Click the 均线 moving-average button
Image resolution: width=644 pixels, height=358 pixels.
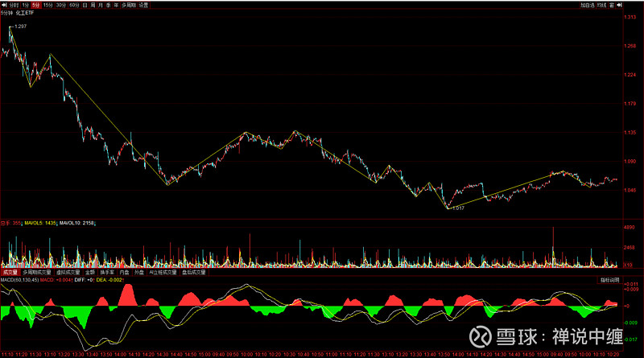point(601,5)
